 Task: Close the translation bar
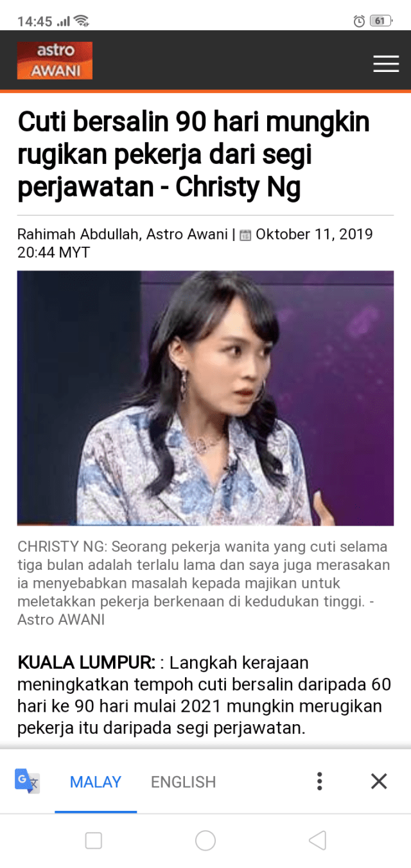379,781
